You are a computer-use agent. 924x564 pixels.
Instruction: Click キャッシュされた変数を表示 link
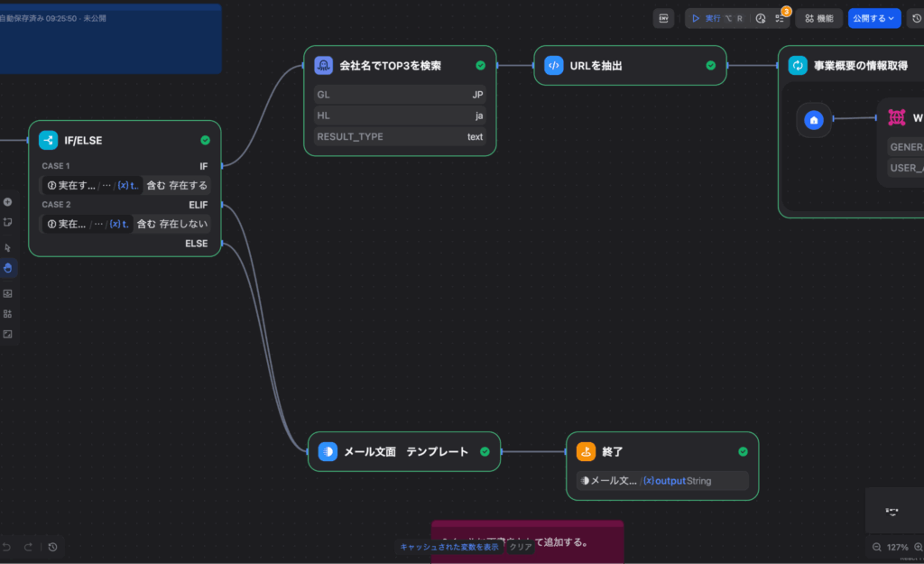(x=449, y=547)
